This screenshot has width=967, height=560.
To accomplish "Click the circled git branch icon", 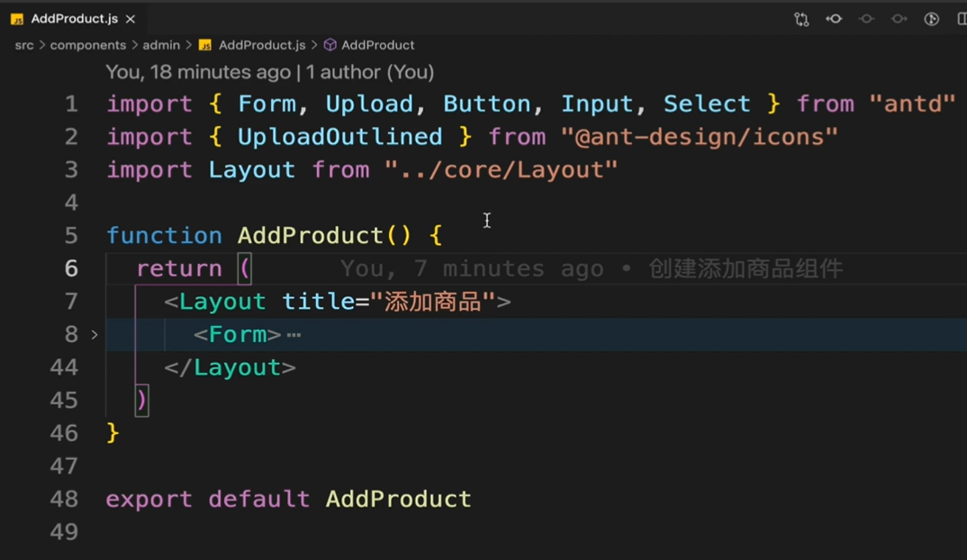I will tap(932, 19).
